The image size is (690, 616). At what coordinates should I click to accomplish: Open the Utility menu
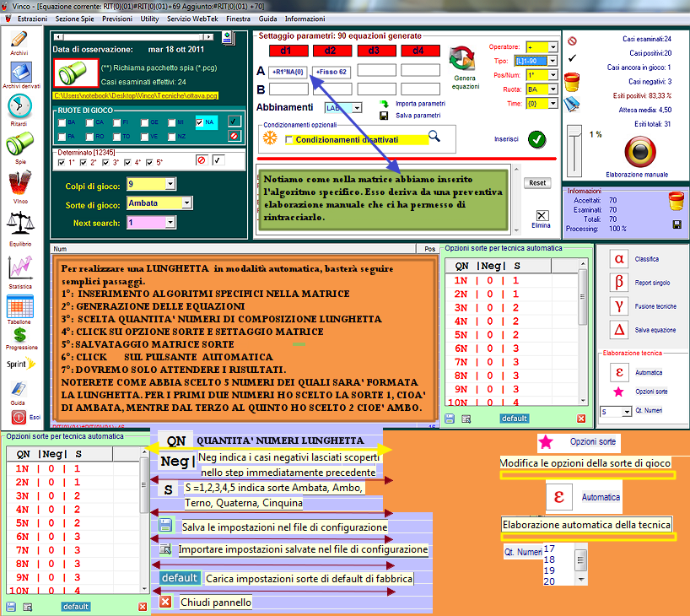(x=149, y=19)
